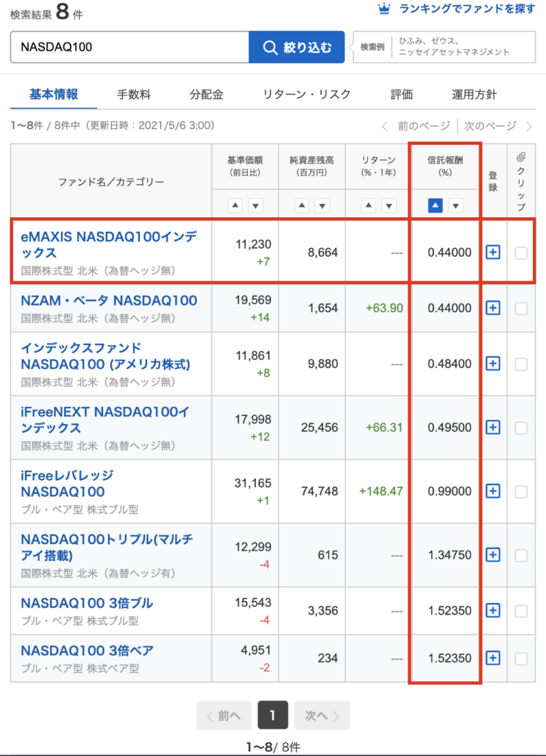Select page 1 in pagination
Screen dimensions: 546x756
tap(273, 716)
